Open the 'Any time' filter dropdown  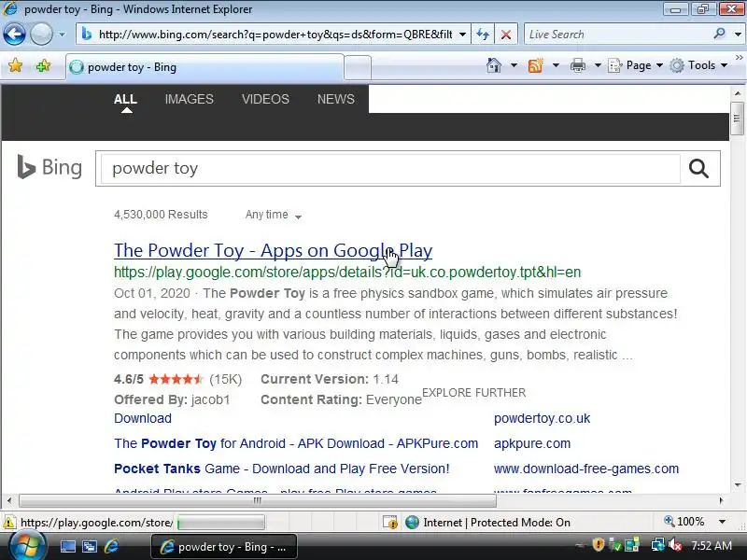click(x=274, y=215)
